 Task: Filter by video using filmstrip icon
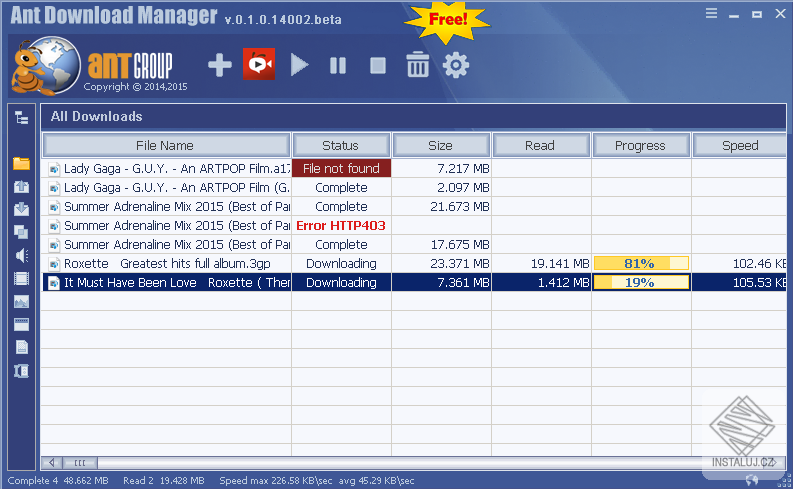[x=21, y=279]
